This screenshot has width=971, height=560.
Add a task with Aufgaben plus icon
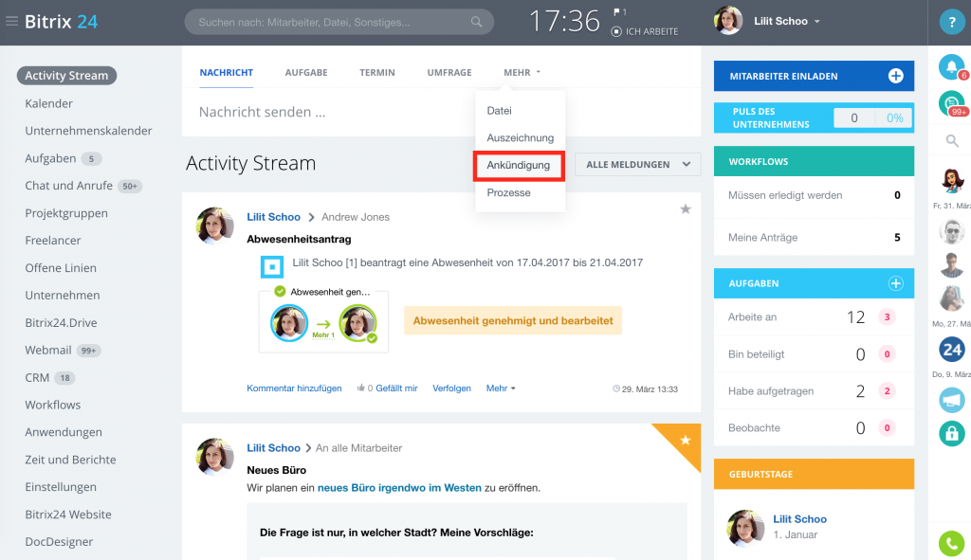tap(895, 283)
